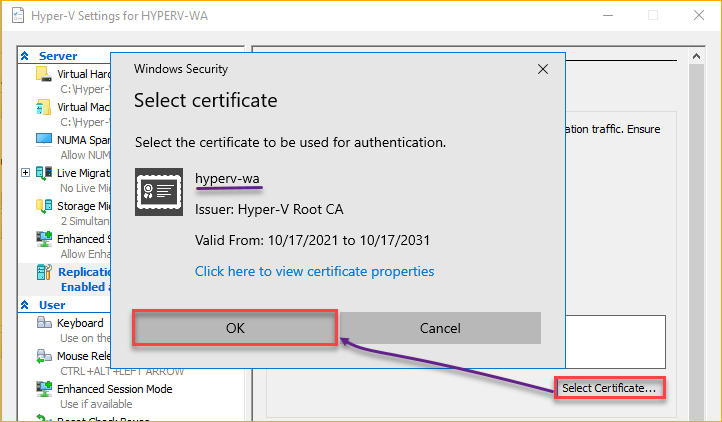Click the certificate icon in the dialog
Viewport: 722px width, 422px height.
coord(159,192)
